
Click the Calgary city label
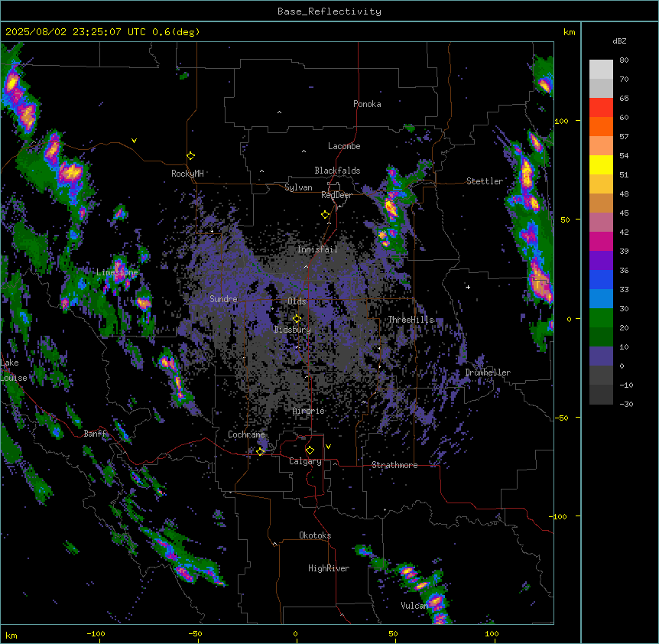tap(305, 461)
